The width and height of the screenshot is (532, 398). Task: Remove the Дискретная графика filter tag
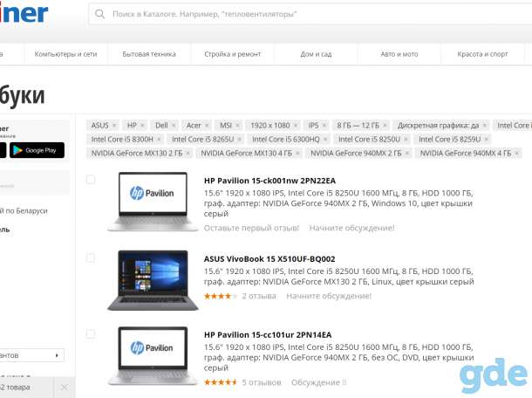click(485, 126)
